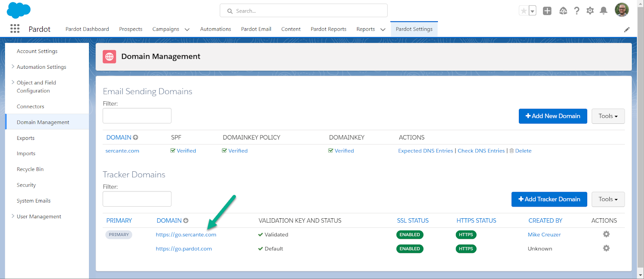Open the Email Sending Domains Tools dropdown
The height and width of the screenshot is (279, 644).
608,116
